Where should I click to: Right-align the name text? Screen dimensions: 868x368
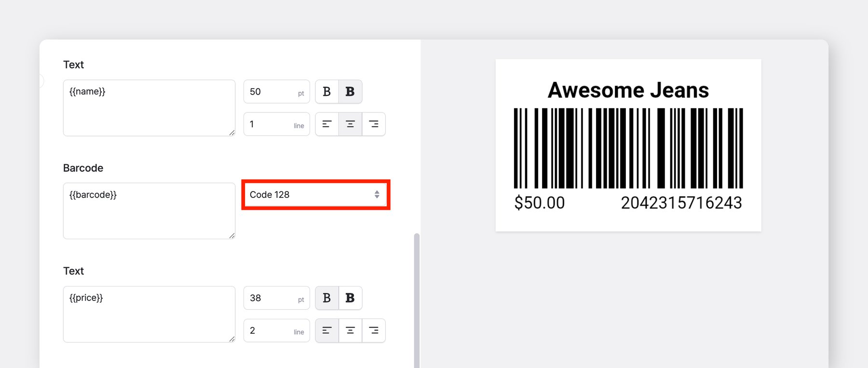coord(374,124)
